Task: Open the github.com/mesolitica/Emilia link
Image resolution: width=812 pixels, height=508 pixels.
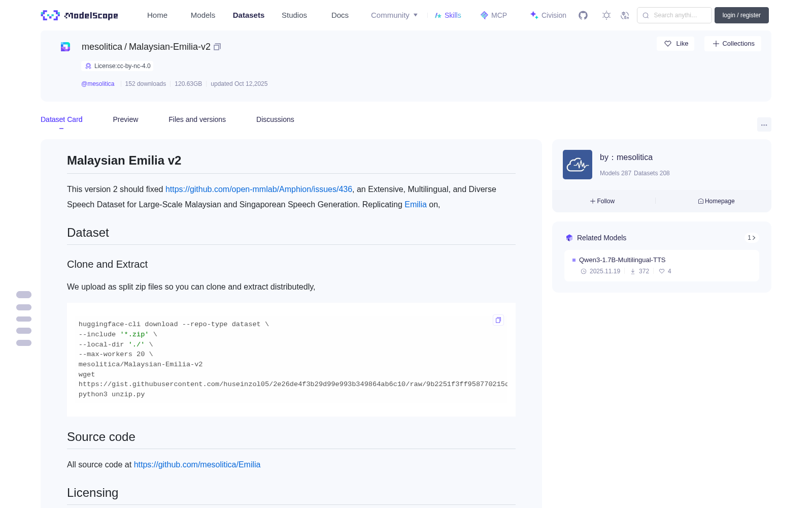Action: pyautogui.click(x=197, y=464)
